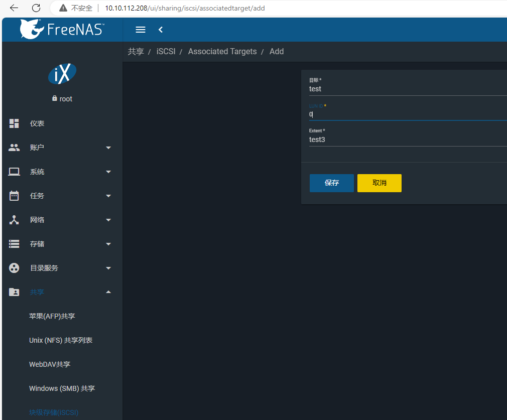507x420 pixels.
Task: Open 块级存储(iSCSI) from sidebar
Action: pos(53,412)
